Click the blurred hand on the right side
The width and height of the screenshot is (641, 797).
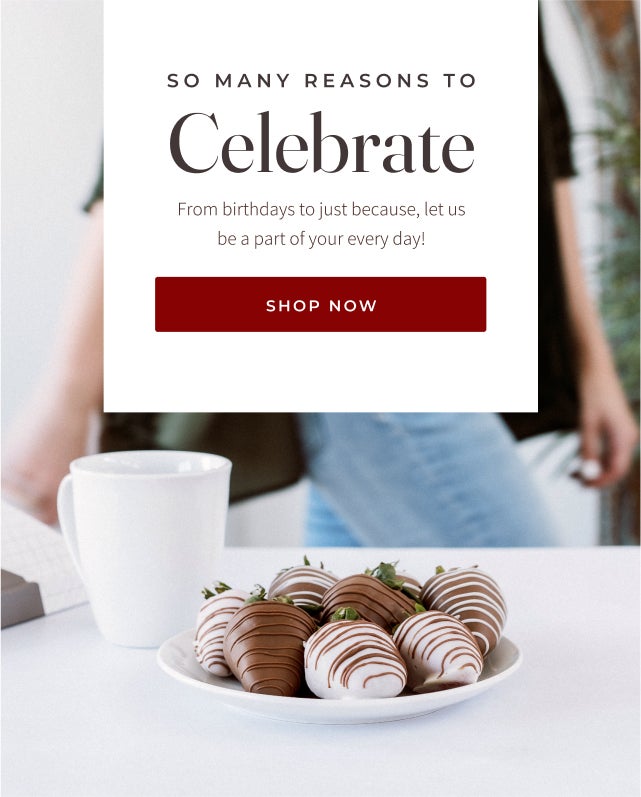[x=605, y=447]
